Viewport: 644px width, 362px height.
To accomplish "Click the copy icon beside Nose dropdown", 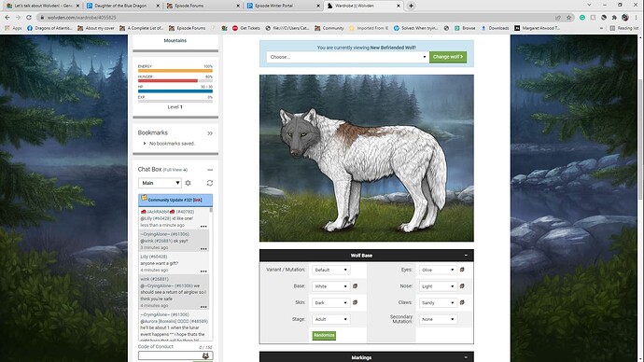I will click(462, 286).
